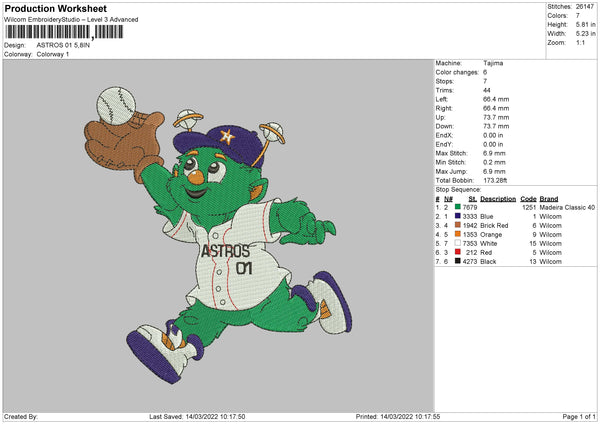Click the Colors count 7
This screenshot has height=424, width=600.
click(578, 16)
